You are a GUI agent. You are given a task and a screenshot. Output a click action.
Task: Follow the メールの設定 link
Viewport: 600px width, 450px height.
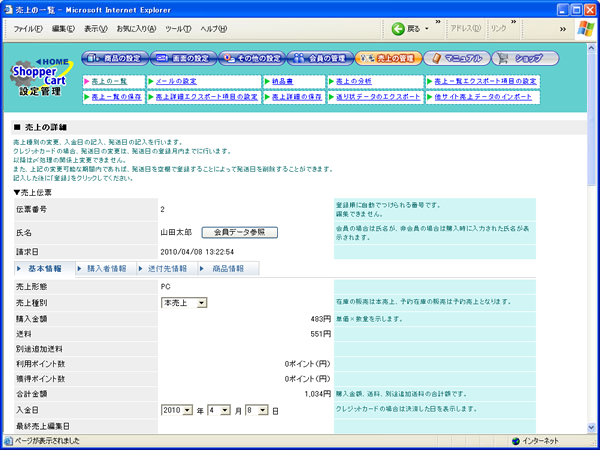point(176,82)
